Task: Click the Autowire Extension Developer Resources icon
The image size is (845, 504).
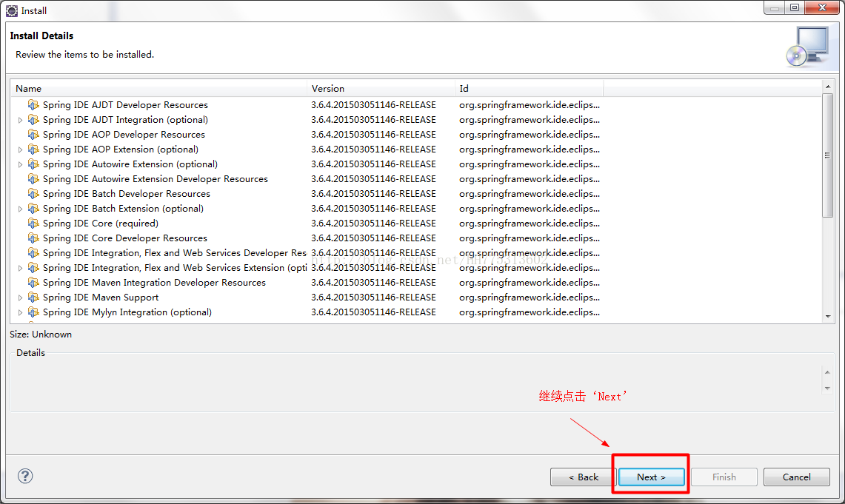Action: click(x=33, y=179)
